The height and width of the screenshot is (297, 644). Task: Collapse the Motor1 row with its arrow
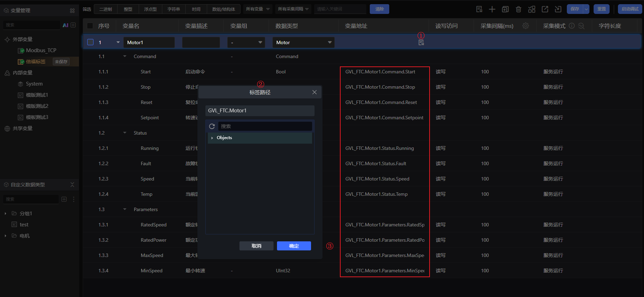point(118,42)
